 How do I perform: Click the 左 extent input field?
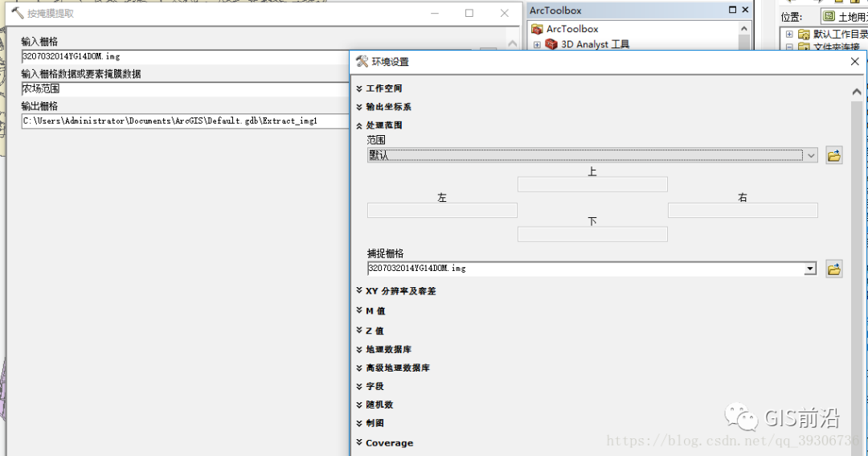click(x=442, y=211)
